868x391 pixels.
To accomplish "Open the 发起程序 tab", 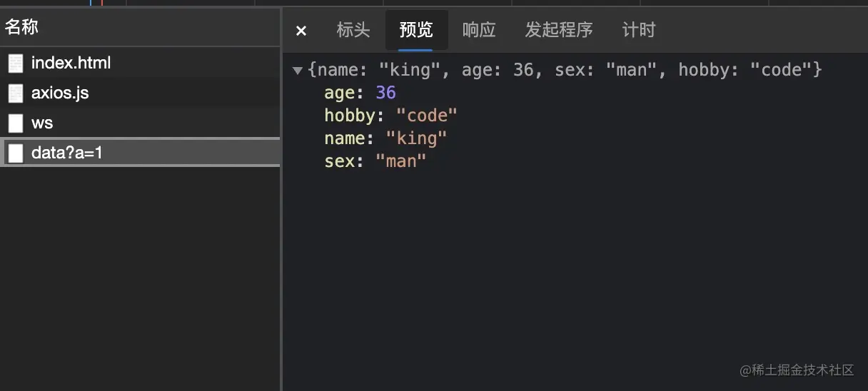I will [559, 30].
